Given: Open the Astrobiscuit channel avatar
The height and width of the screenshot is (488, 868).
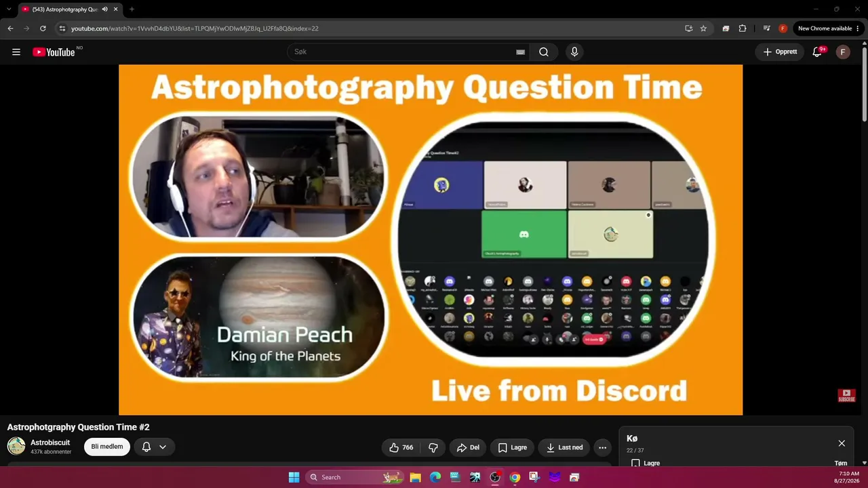Looking at the screenshot, I should coord(16,446).
